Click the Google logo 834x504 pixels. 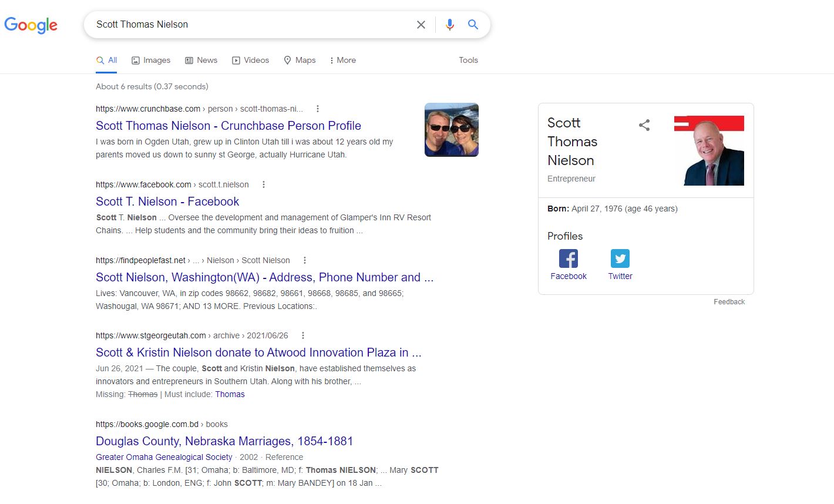[31, 25]
